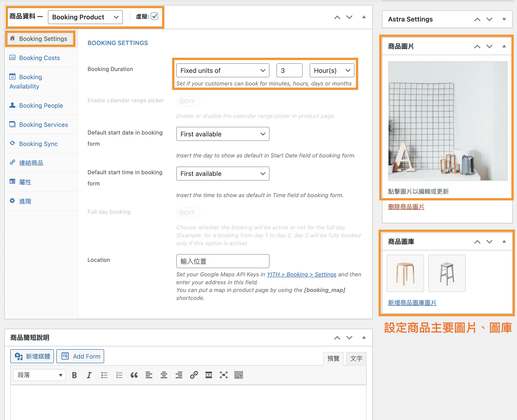Open the Default start date dropdown
This screenshot has height=420, width=517.
[x=223, y=134]
